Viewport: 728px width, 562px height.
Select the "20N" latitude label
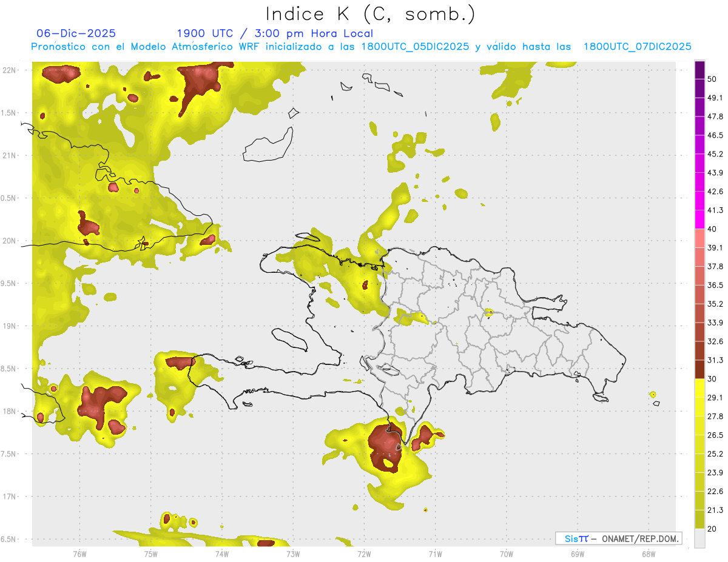(x=9, y=241)
